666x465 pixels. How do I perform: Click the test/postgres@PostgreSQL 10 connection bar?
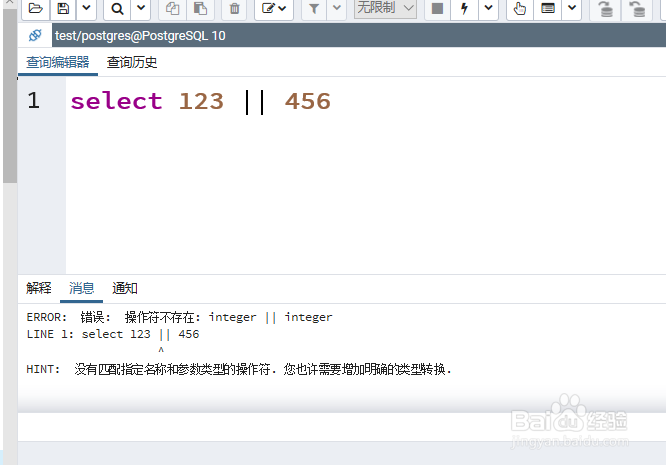(x=359, y=35)
